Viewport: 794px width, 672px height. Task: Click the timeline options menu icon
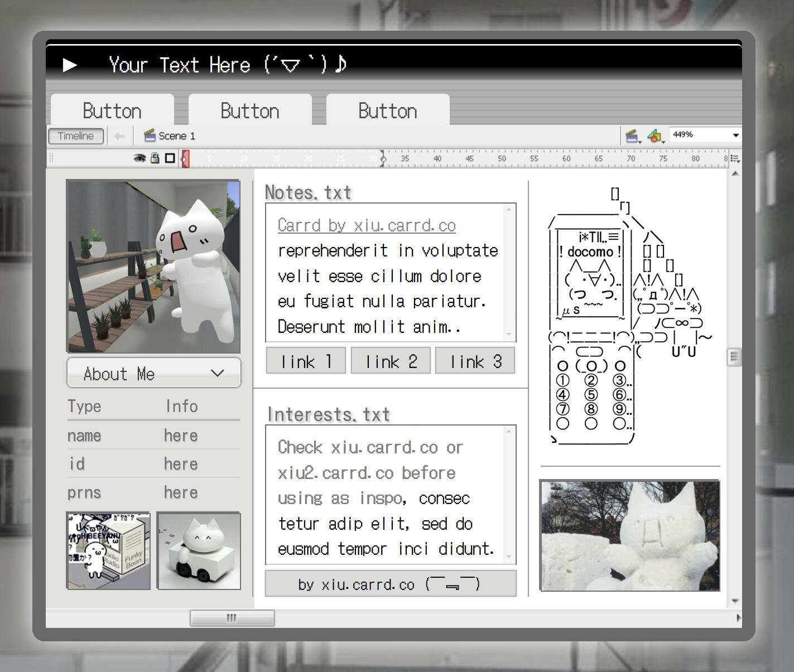(x=735, y=159)
